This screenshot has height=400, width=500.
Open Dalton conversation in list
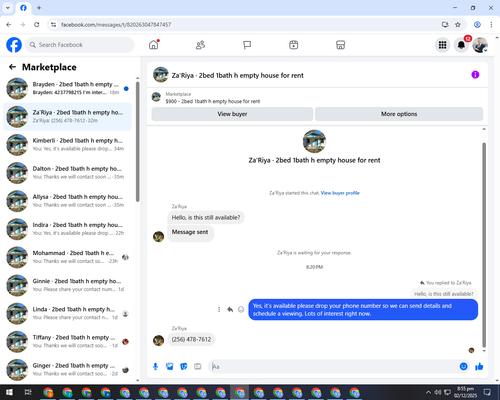click(68, 173)
